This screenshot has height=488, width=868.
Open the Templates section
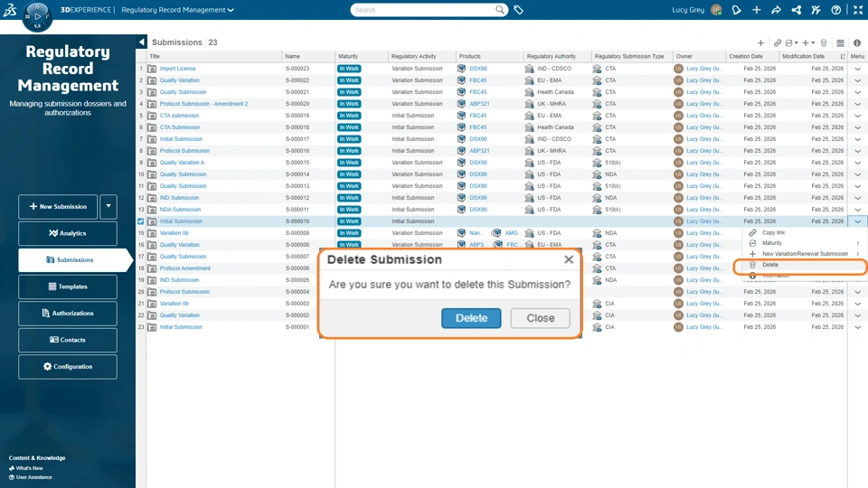coord(68,286)
